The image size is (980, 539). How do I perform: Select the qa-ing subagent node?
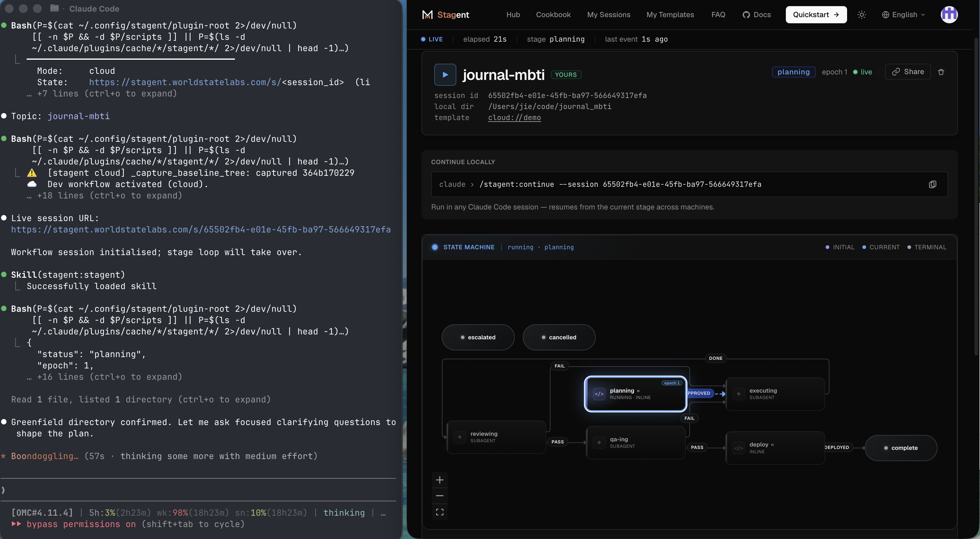[635, 443]
